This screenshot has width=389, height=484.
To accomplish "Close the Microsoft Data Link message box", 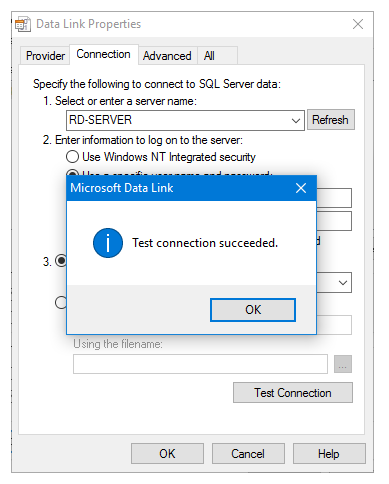I will point(301,188).
